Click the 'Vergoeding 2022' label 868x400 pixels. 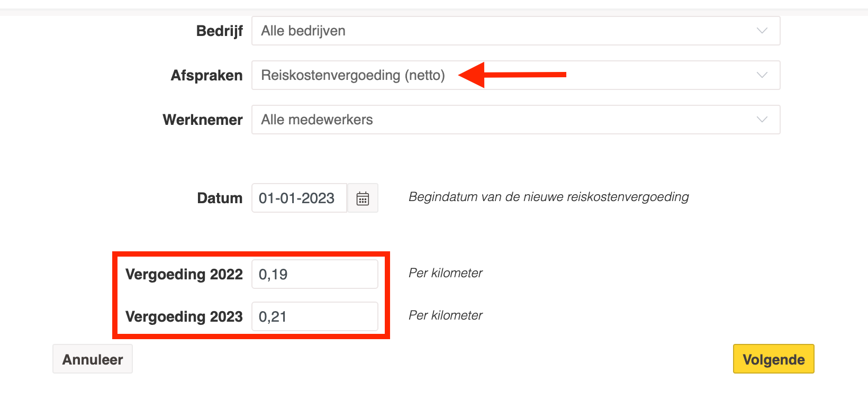point(184,275)
